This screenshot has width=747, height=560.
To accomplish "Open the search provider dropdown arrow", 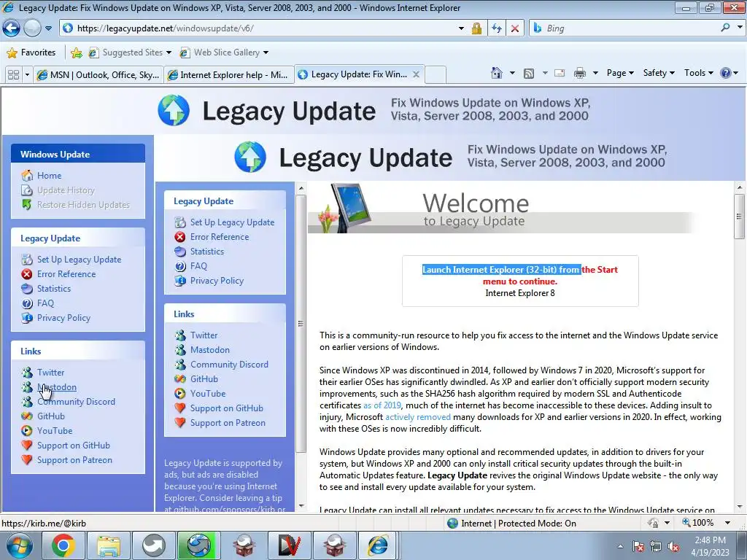I will (740, 28).
